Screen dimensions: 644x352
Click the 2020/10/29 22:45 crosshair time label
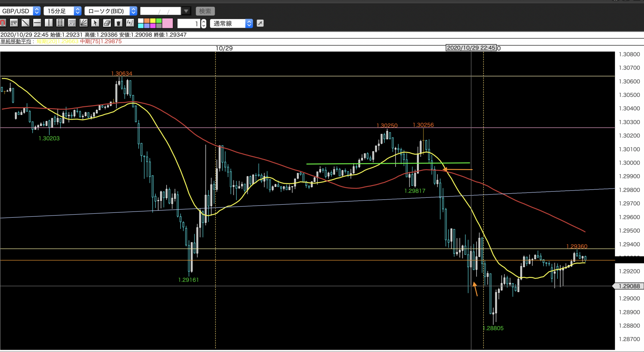pos(471,48)
